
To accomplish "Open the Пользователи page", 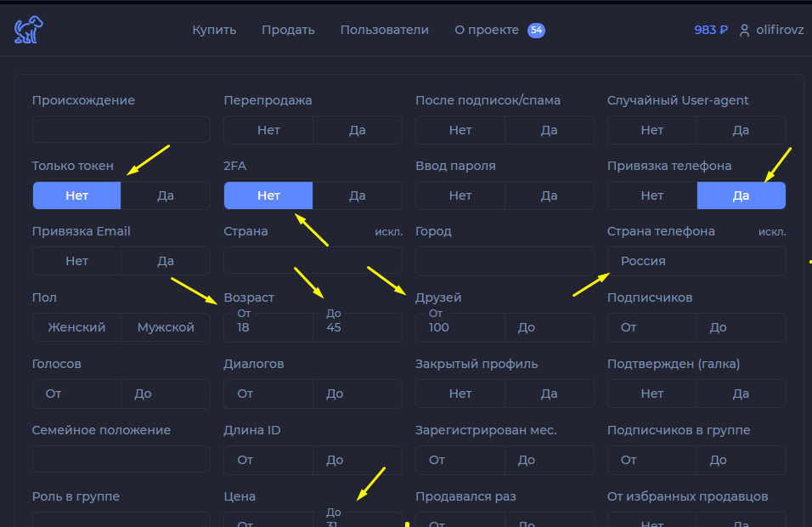I will click(384, 30).
